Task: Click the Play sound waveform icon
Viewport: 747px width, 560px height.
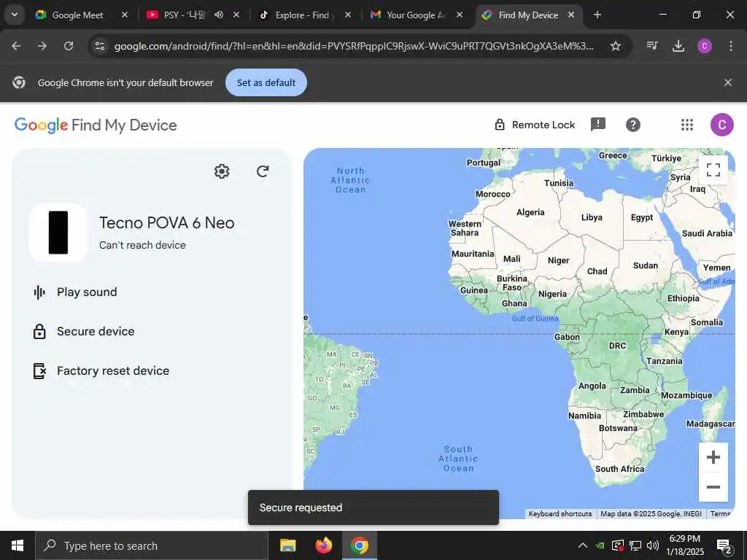Action: coord(39,292)
